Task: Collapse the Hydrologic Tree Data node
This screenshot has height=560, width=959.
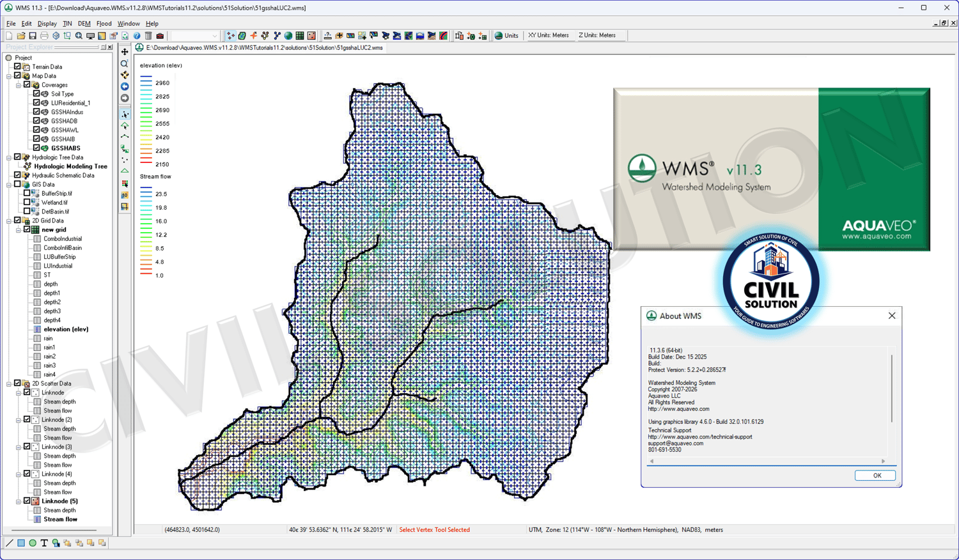Action: pyautogui.click(x=9, y=157)
